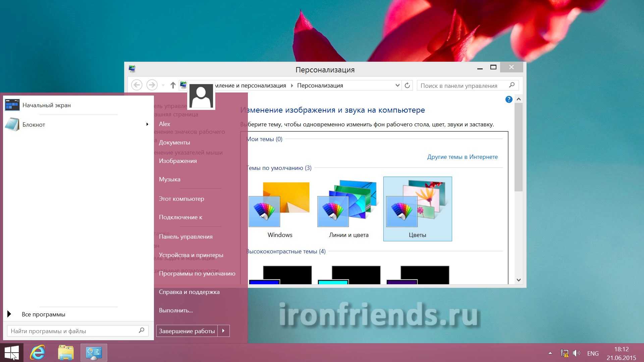Show hidden tray icons arrow

tap(550, 353)
